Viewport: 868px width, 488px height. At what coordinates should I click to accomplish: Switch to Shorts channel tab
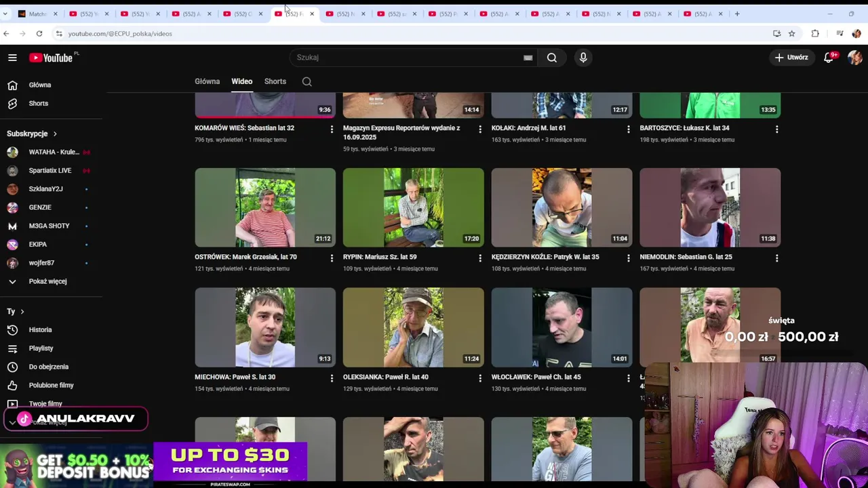point(275,81)
